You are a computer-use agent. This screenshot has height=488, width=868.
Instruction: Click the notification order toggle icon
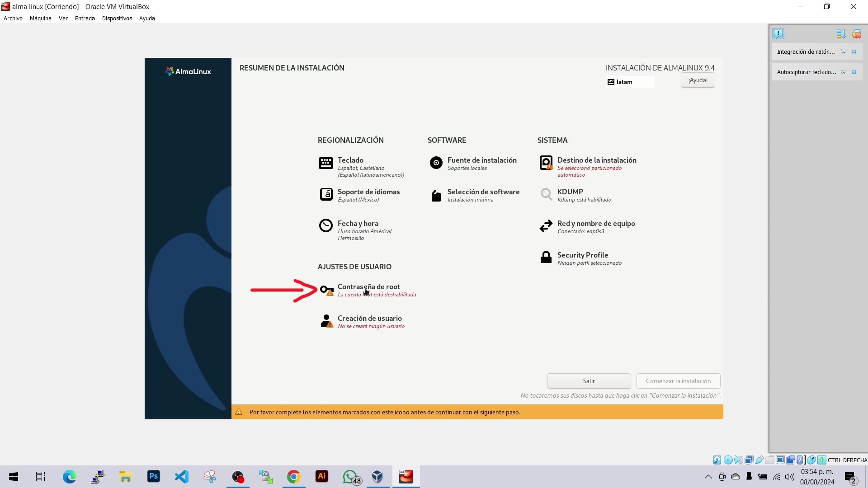point(841,34)
